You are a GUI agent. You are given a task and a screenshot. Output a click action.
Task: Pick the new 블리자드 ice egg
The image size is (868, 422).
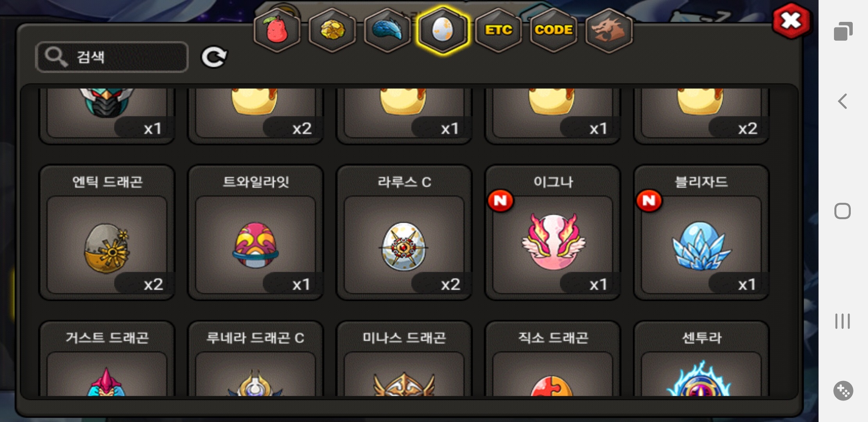coord(701,232)
